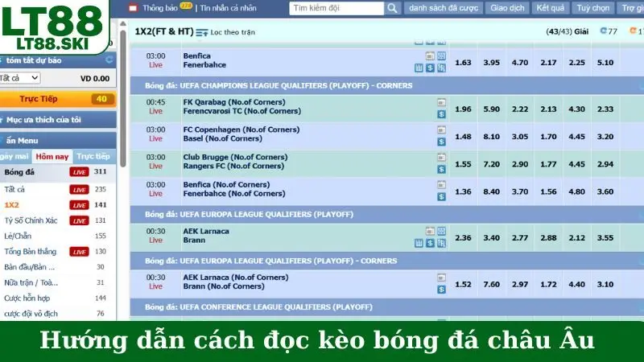Click dollar icon in AEK Larnaca corners row
Viewport: 644px width, 362px height.
[441, 290]
